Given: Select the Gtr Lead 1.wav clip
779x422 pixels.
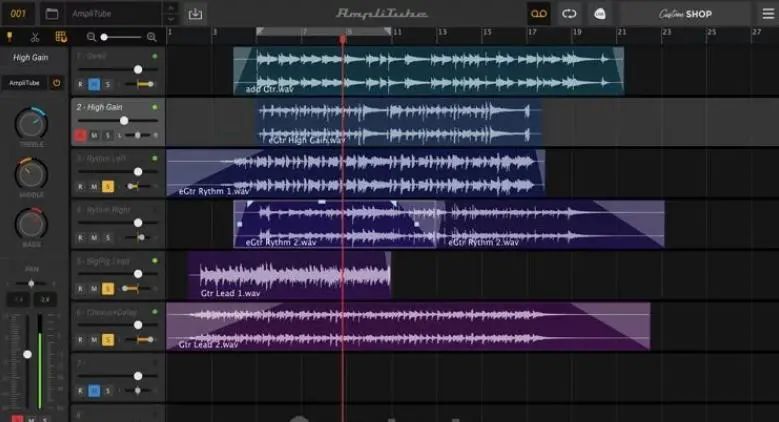Looking at the screenshot, I should (289, 275).
